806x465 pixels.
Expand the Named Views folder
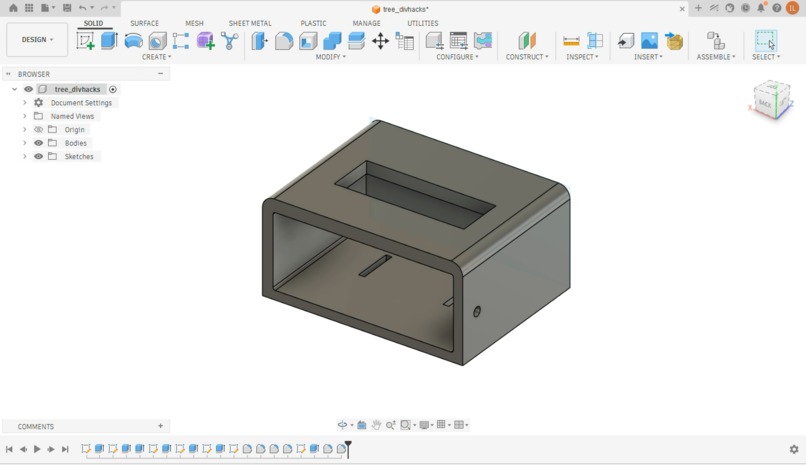click(x=24, y=116)
